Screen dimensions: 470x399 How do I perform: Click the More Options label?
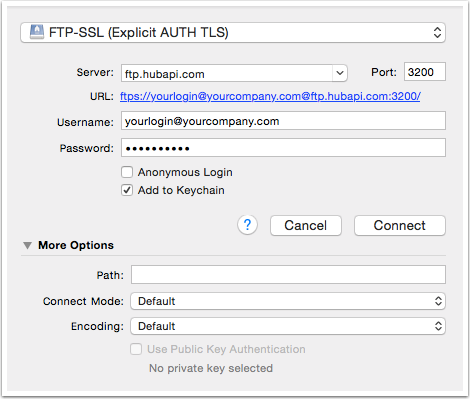(x=76, y=245)
